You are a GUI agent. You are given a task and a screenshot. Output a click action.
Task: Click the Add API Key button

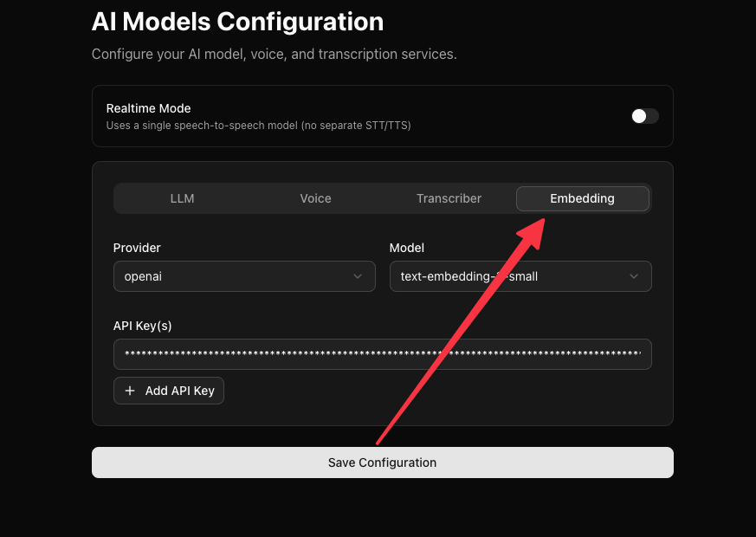pyautogui.click(x=169, y=391)
